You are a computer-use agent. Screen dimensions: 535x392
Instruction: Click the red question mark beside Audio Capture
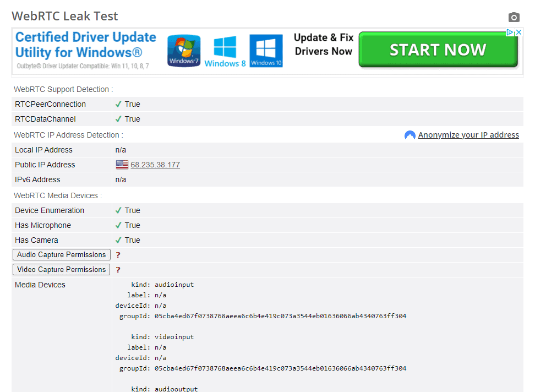pyautogui.click(x=118, y=255)
